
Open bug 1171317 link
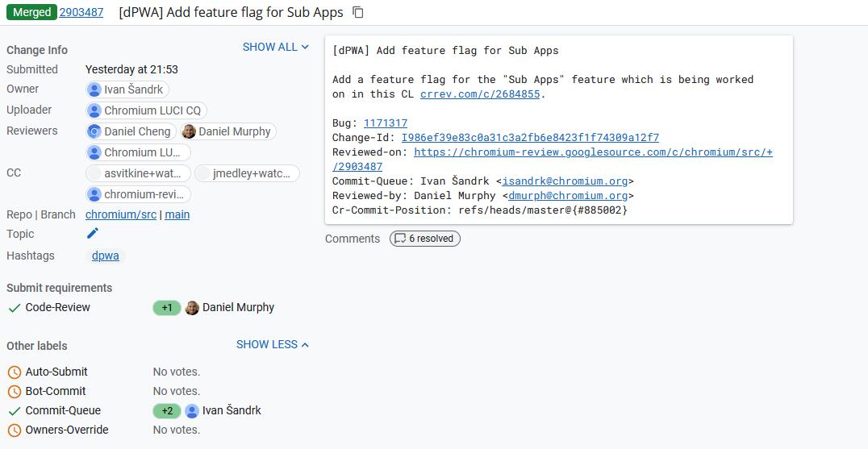(385, 123)
